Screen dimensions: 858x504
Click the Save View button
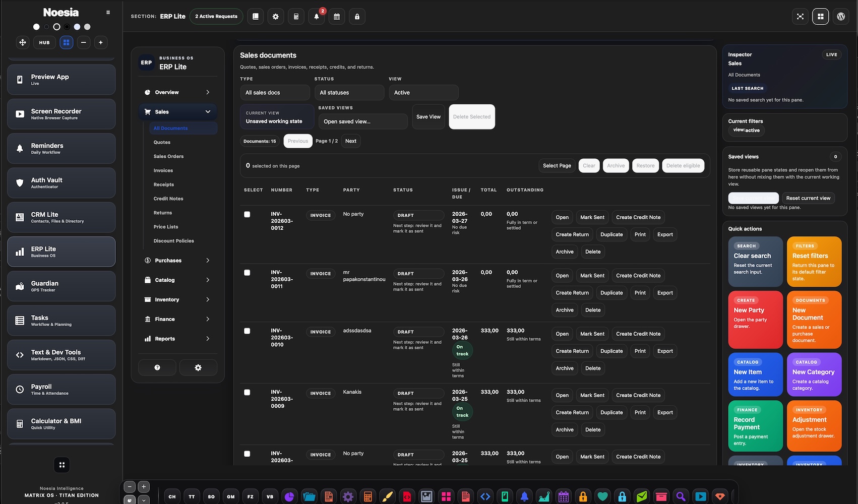coord(428,117)
